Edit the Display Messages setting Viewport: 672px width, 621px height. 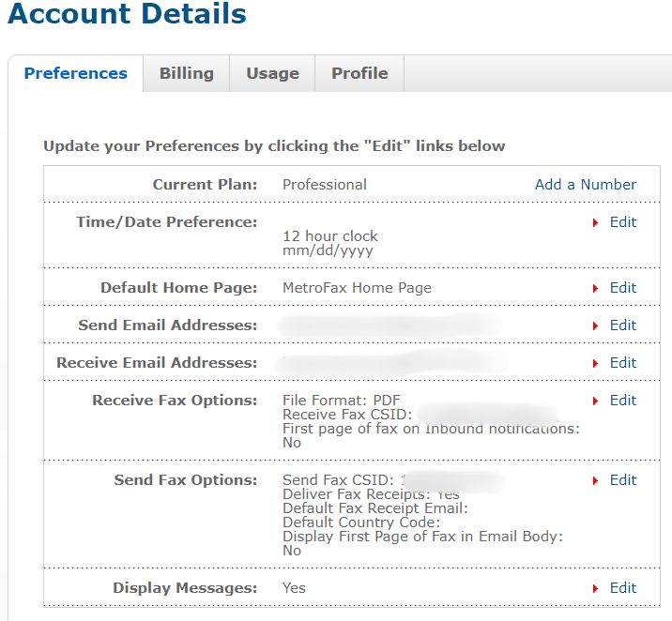(623, 588)
